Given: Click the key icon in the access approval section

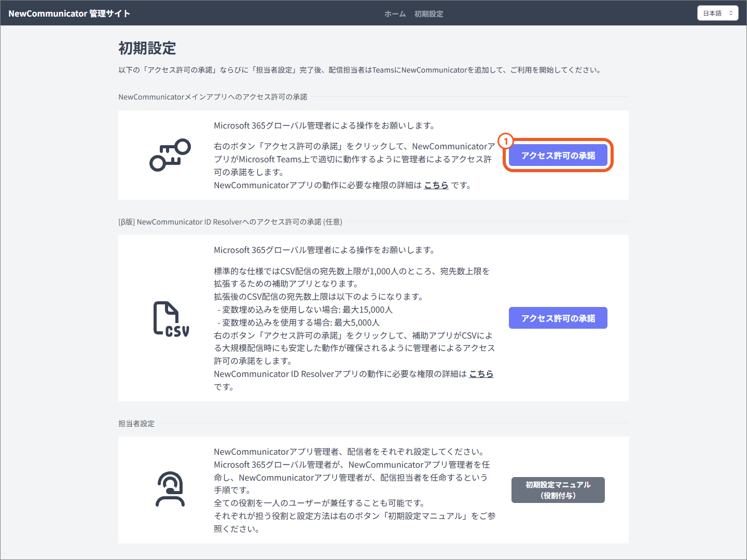Looking at the screenshot, I should pos(170,155).
